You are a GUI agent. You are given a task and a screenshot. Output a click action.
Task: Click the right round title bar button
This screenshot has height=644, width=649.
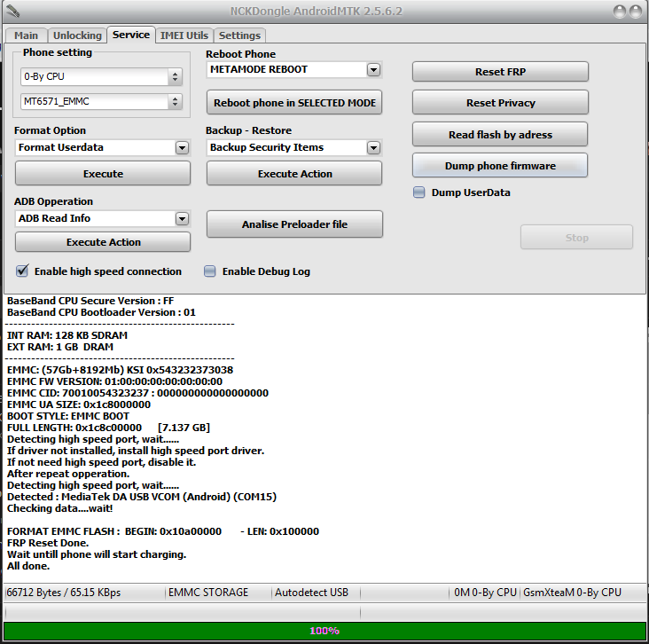click(636, 12)
